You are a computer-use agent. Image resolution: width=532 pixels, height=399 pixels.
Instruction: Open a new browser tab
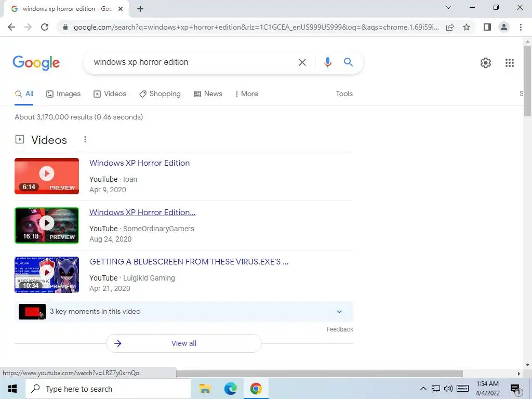(x=140, y=9)
